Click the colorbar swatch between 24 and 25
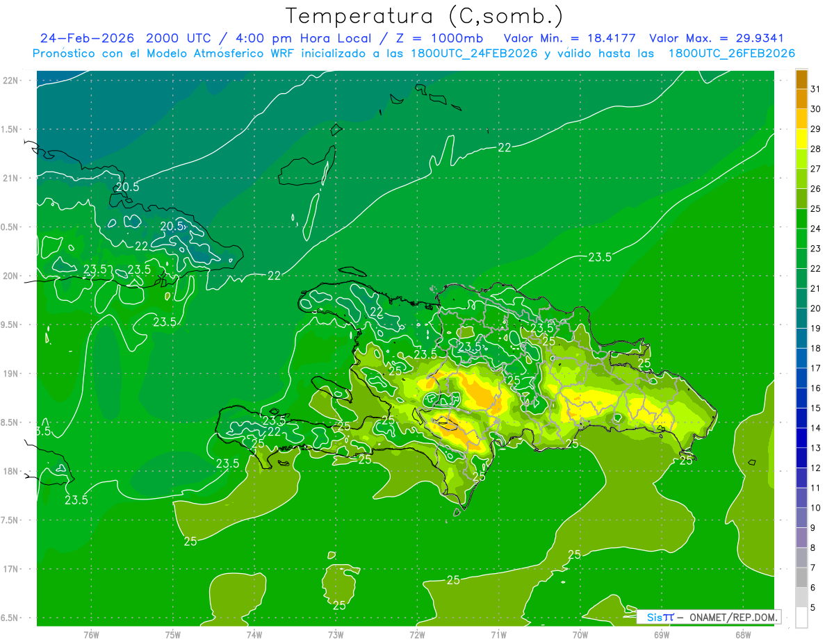 click(801, 218)
